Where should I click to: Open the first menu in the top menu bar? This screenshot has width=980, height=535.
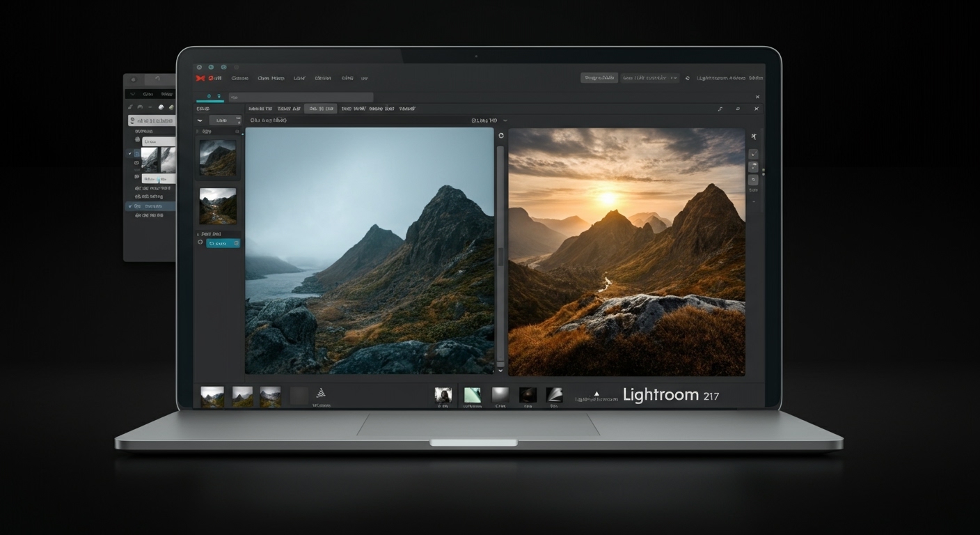coord(240,78)
